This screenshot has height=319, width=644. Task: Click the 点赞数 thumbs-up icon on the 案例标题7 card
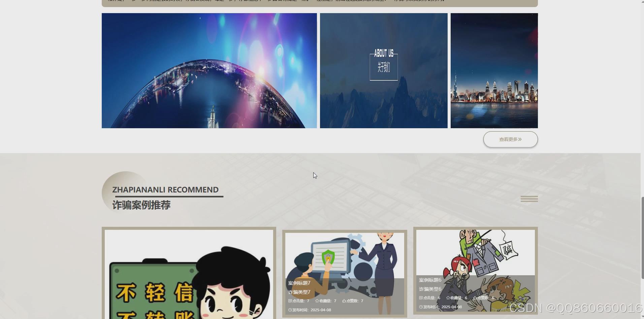click(344, 301)
